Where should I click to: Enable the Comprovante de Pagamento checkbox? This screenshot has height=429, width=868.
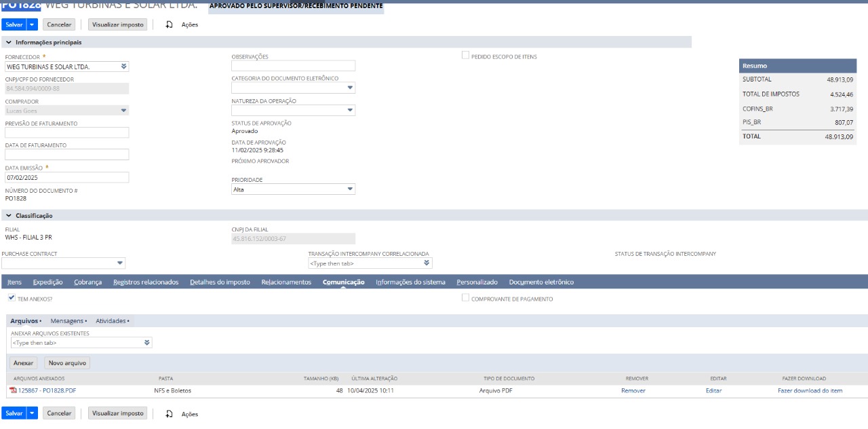(x=465, y=298)
